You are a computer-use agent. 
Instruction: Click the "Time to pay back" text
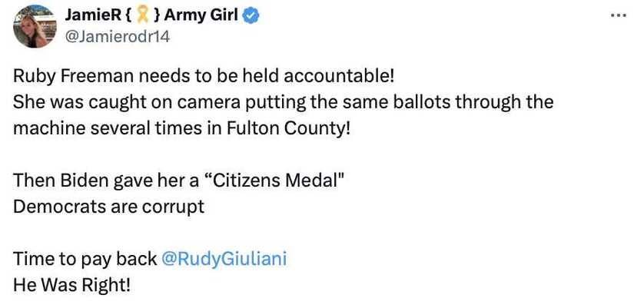[85, 259]
